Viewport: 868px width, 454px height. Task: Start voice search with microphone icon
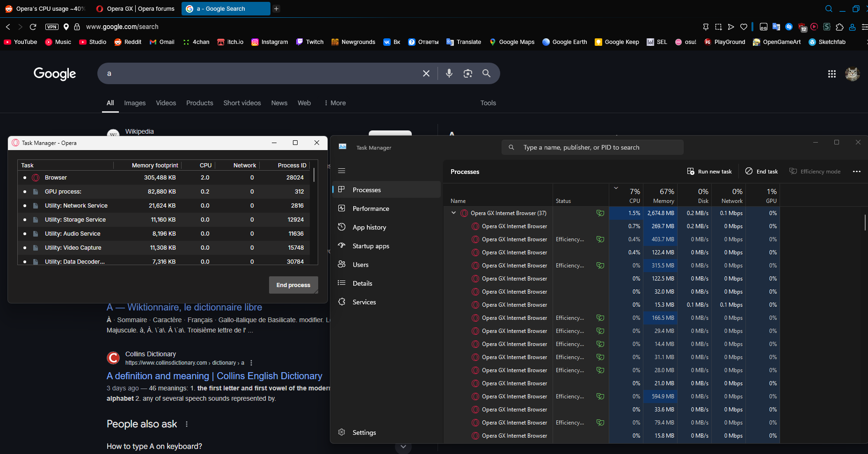point(449,73)
